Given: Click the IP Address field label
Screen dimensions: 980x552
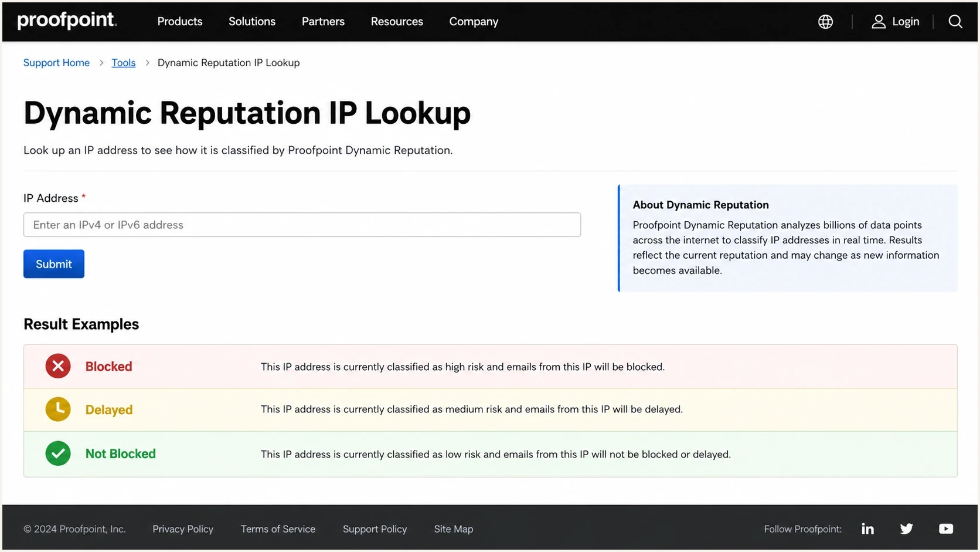Looking at the screenshot, I should click(x=51, y=198).
